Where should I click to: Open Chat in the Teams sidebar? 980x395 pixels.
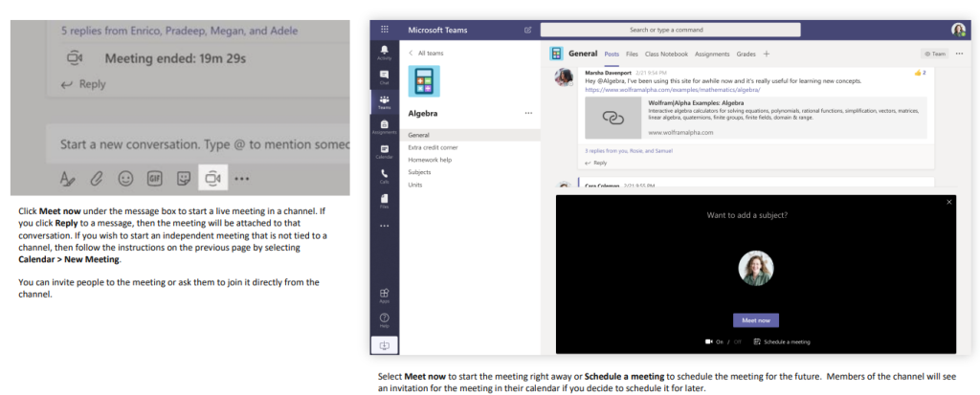pyautogui.click(x=384, y=77)
